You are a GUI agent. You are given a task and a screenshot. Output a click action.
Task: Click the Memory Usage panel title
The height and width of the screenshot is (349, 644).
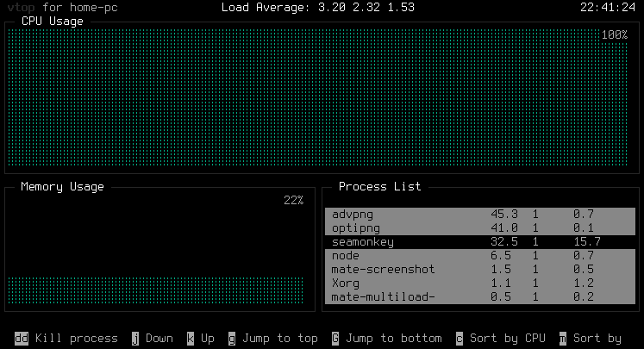click(x=62, y=187)
